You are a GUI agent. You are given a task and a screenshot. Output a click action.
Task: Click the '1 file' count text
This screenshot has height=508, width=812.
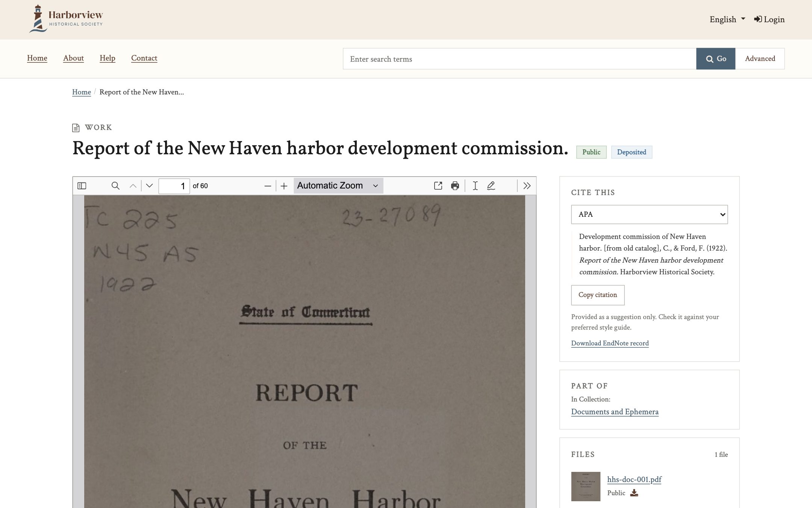pyautogui.click(x=721, y=455)
